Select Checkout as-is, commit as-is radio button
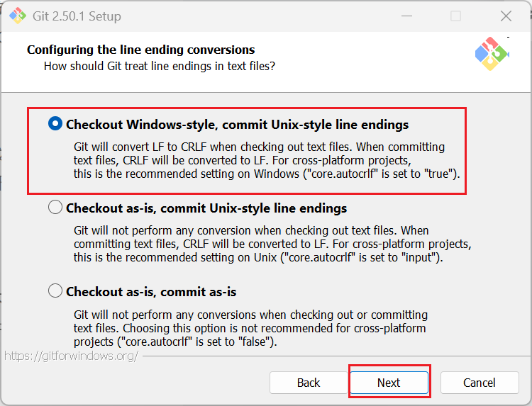This screenshot has height=406, width=532. (x=55, y=291)
